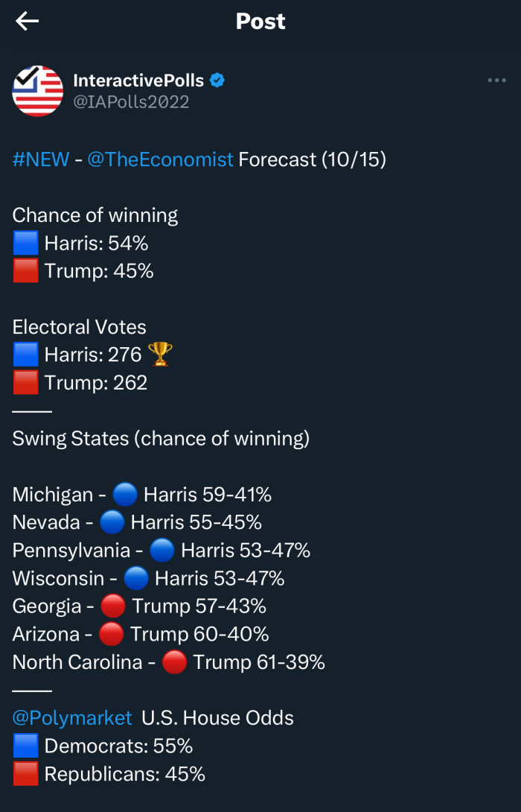The image size is (521, 812).
Task: Tap the Pennsylvania Harris 53-47% text line
Action: click(162, 550)
